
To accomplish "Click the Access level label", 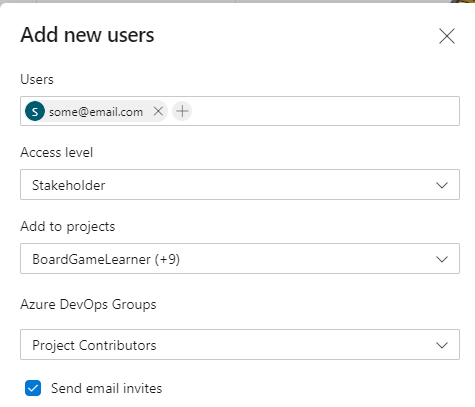I will tap(56, 152).
